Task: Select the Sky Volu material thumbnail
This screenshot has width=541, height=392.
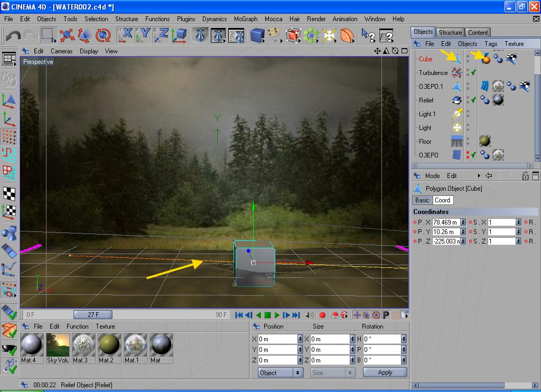Action: (x=58, y=344)
